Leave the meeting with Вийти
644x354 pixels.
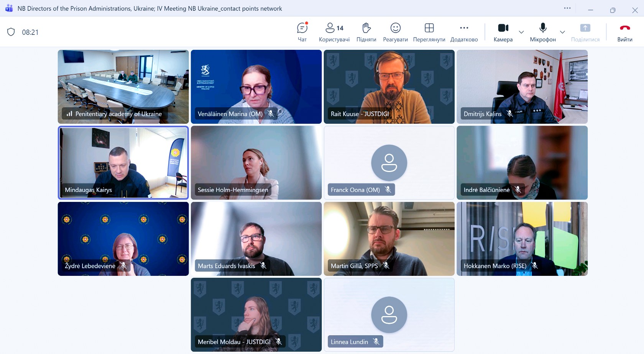(624, 32)
